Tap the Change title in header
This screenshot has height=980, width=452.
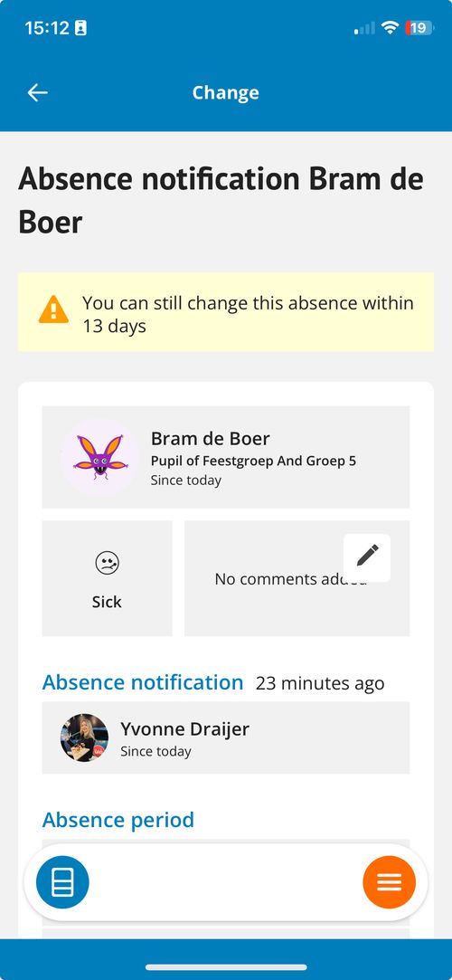pyautogui.click(x=225, y=92)
